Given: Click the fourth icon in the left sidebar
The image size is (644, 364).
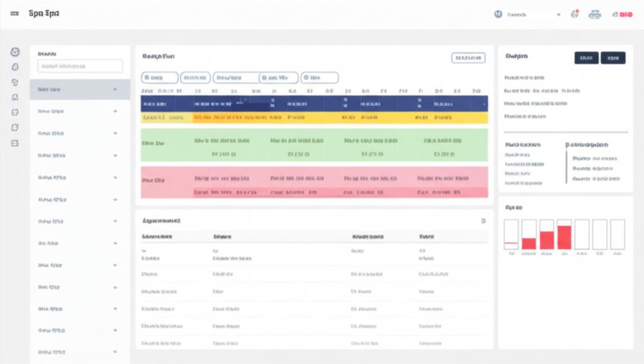Looking at the screenshot, I should click(x=15, y=97).
